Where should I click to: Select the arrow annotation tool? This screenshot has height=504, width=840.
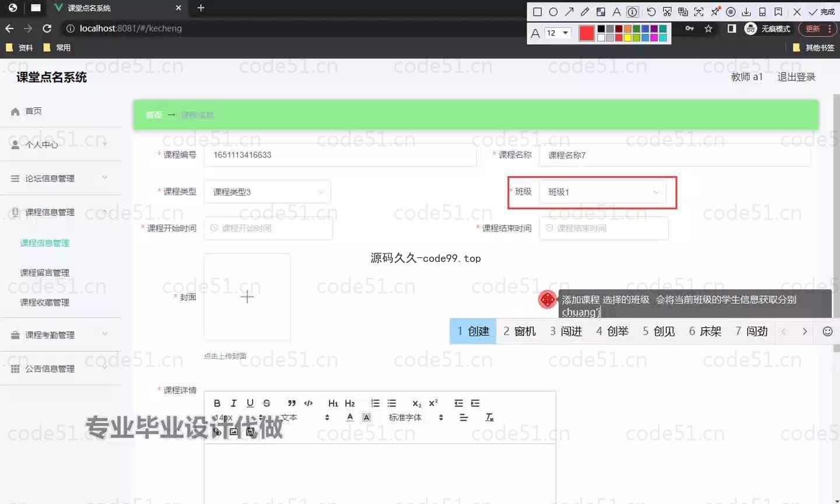tap(569, 12)
